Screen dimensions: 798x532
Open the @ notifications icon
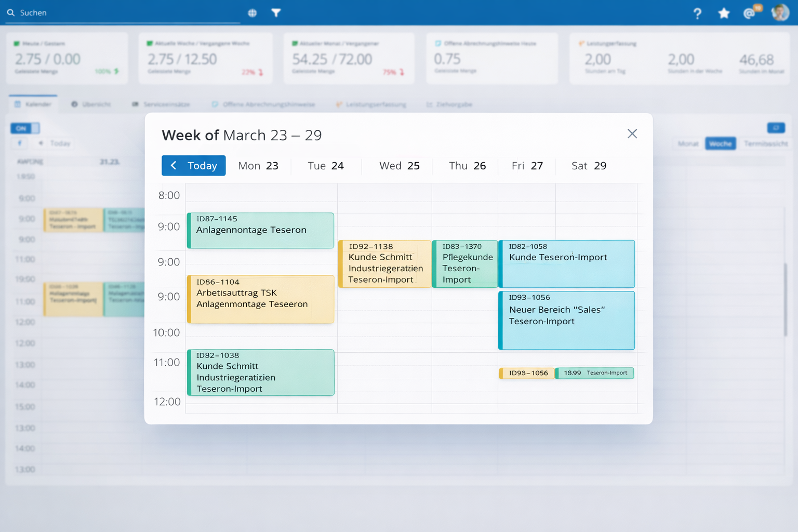pos(750,14)
